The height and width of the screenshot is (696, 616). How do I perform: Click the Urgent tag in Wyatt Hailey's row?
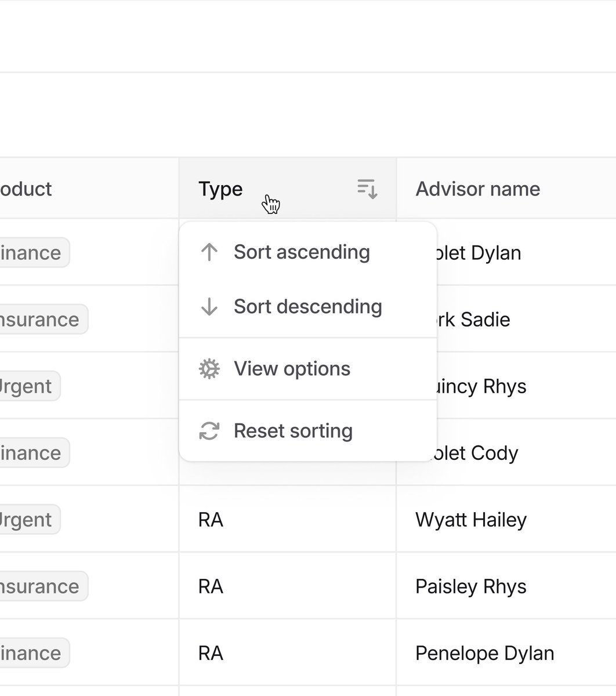point(29,520)
